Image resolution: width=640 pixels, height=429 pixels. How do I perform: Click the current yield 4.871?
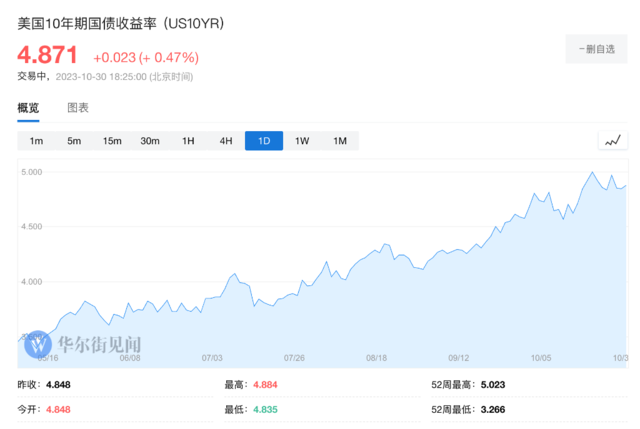47,55
